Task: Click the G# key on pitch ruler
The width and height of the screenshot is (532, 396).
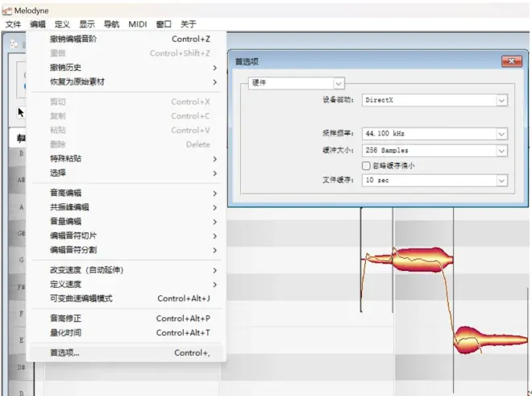Action: click(21, 233)
